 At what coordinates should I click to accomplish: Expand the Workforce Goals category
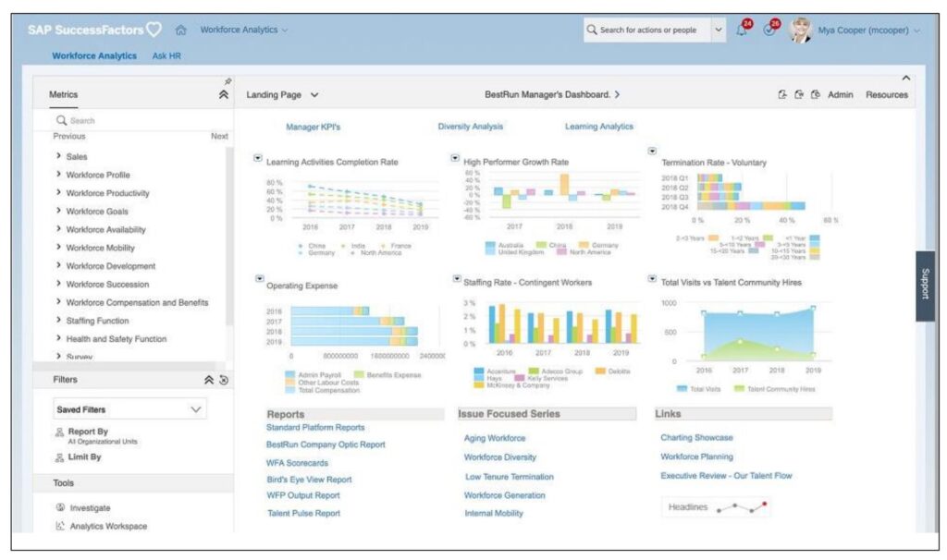click(58, 210)
